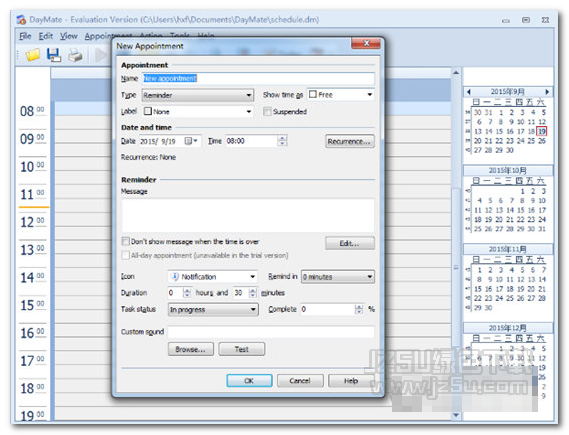Click the 2015年9月 calendar header

coord(507,92)
